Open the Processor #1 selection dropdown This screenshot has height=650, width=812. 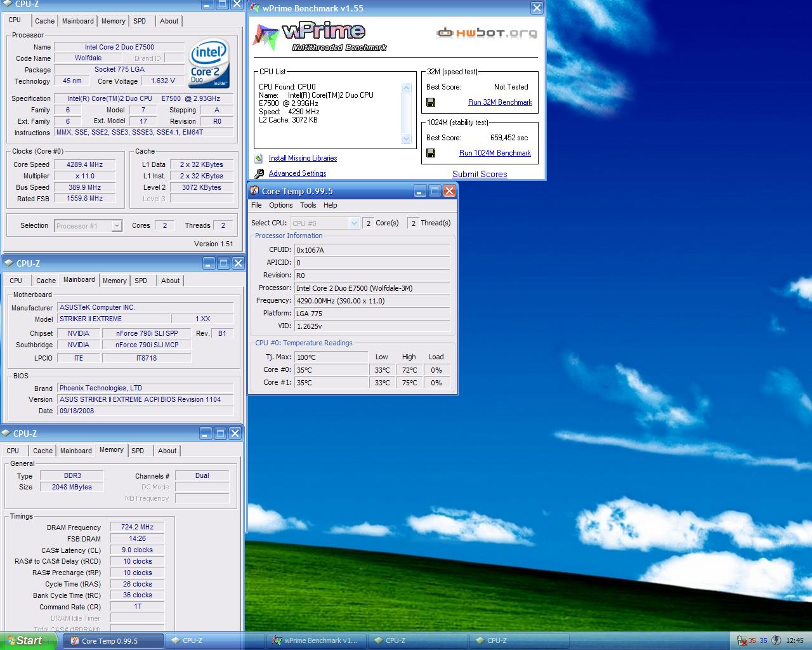[x=117, y=226]
